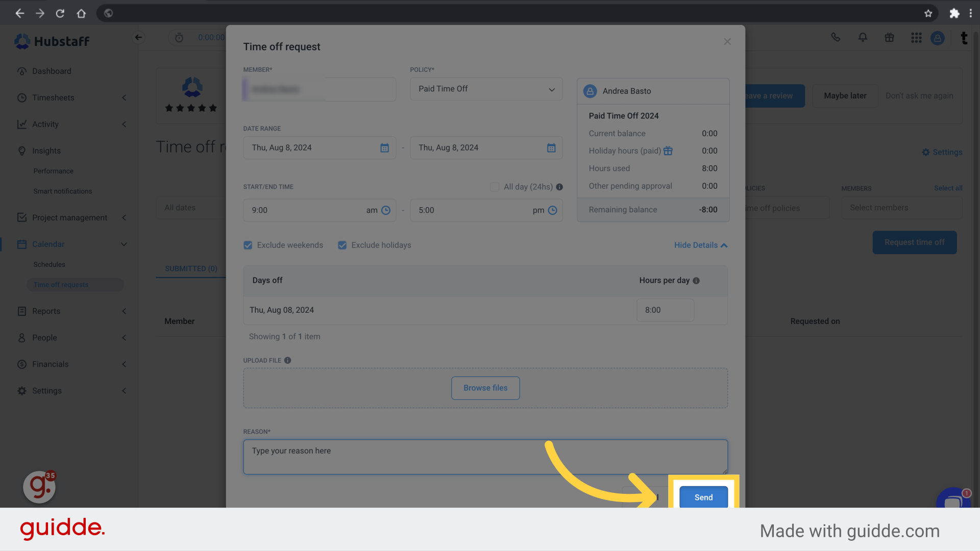Click the All day info icon
Screen dimensions: 980x551
559,187
